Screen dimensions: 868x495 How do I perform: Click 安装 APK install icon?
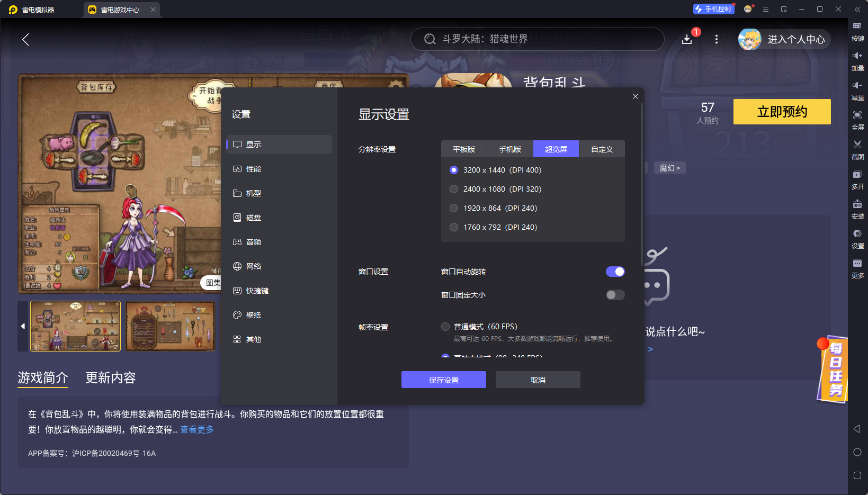[x=857, y=209]
